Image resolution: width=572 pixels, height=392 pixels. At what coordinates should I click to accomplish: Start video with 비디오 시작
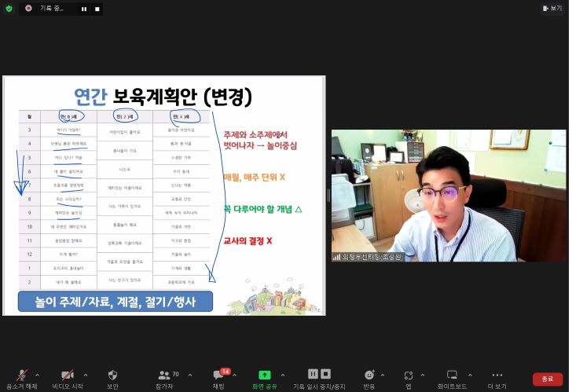[68, 379]
